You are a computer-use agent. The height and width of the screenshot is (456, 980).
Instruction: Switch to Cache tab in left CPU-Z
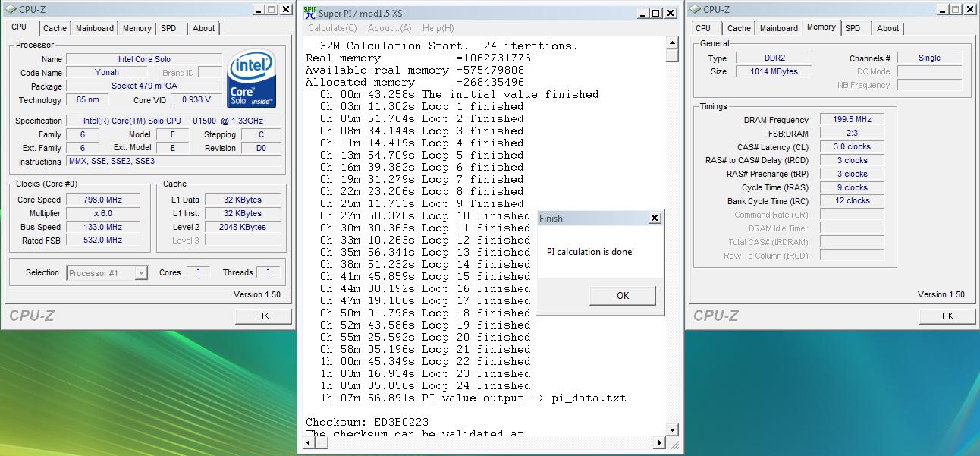coord(55,28)
